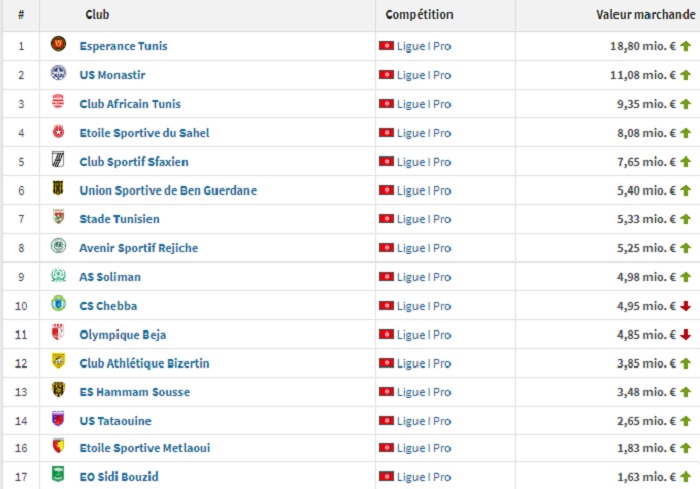700x489 pixels.
Task: Open the EO Sidi Bouzid club page
Action: click(119, 477)
